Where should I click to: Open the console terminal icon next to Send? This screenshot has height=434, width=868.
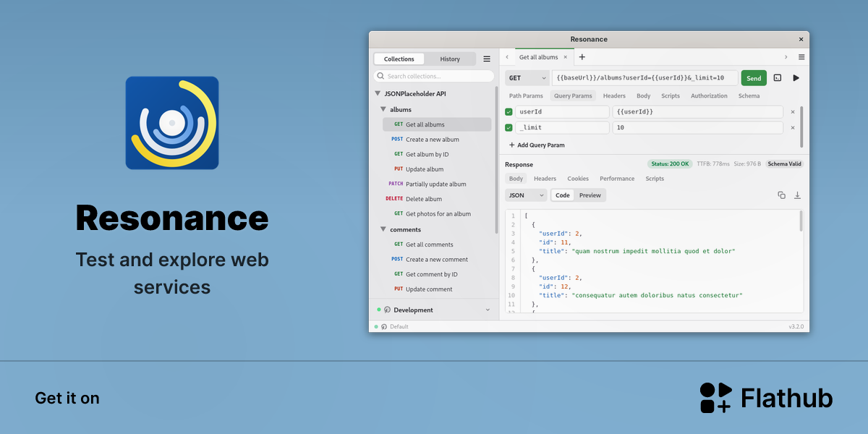click(x=777, y=78)
